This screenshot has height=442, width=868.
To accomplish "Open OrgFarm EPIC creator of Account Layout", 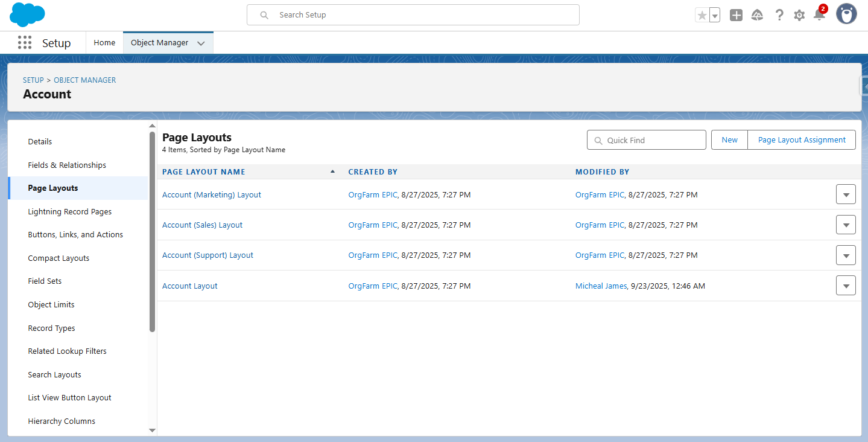I will (x=373, y=286).
